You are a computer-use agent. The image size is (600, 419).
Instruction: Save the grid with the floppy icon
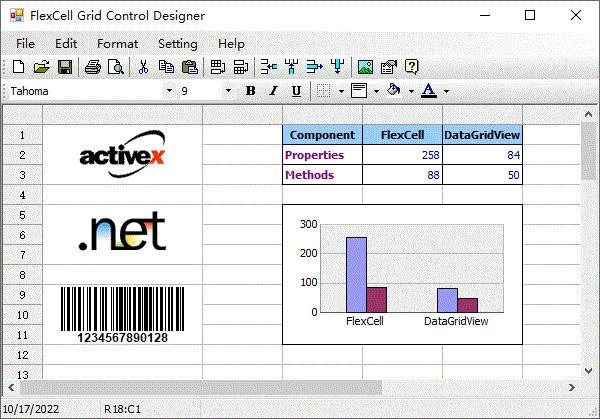(65, 67)
